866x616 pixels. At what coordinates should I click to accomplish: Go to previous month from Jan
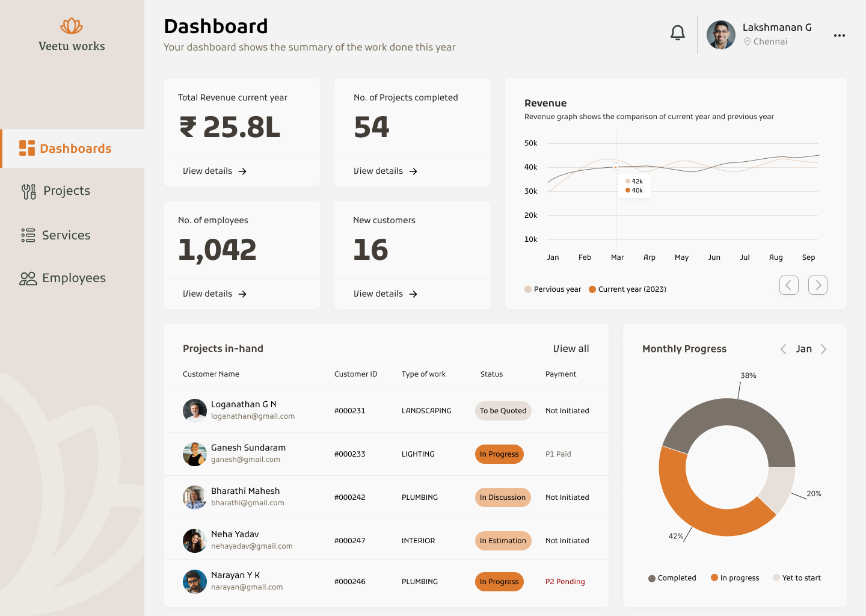pyautogui.click(x=784, y=349)
